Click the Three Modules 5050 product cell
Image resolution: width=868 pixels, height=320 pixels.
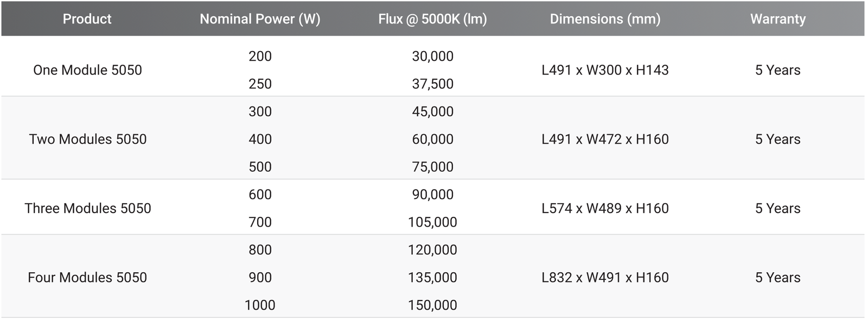pos(87,208)
